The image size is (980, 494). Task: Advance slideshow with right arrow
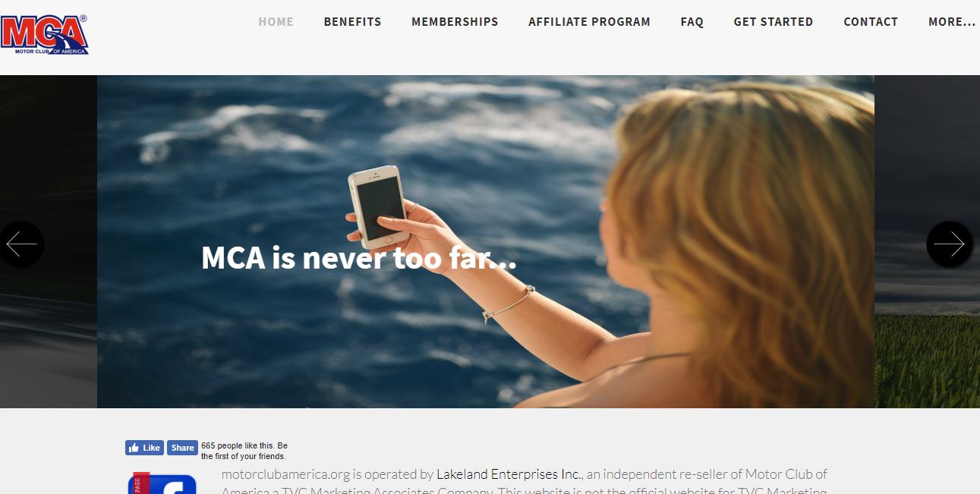[949, 244]
